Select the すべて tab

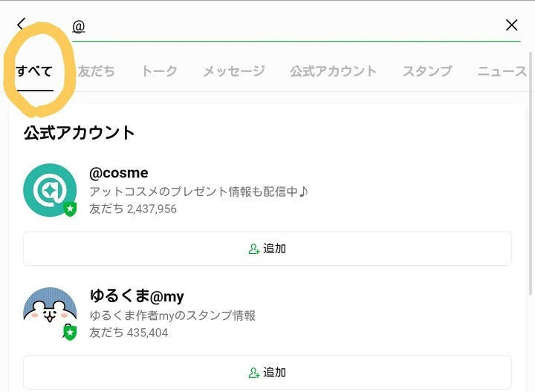click(x=34, y=71)
